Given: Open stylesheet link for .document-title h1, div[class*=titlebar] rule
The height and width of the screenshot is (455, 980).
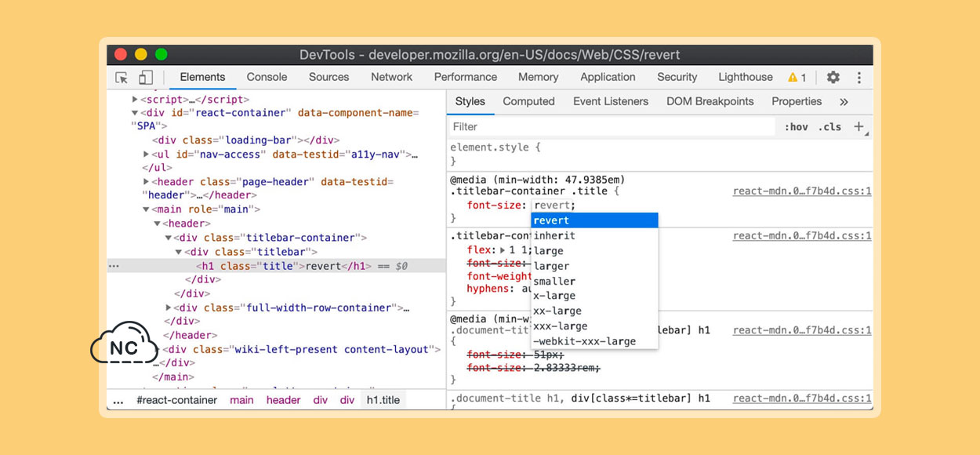Looking at the screenshot, I should coord(802,399).
